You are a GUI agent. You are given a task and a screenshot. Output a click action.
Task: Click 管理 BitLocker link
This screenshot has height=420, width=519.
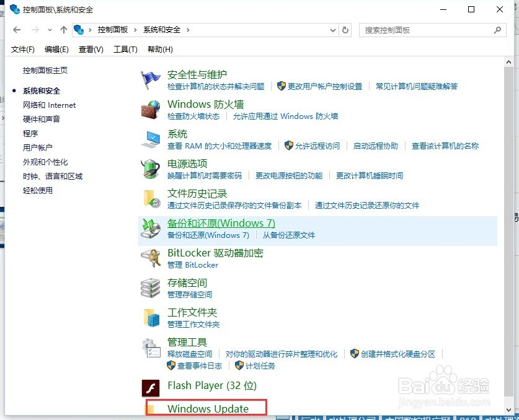tap(193, 265)
